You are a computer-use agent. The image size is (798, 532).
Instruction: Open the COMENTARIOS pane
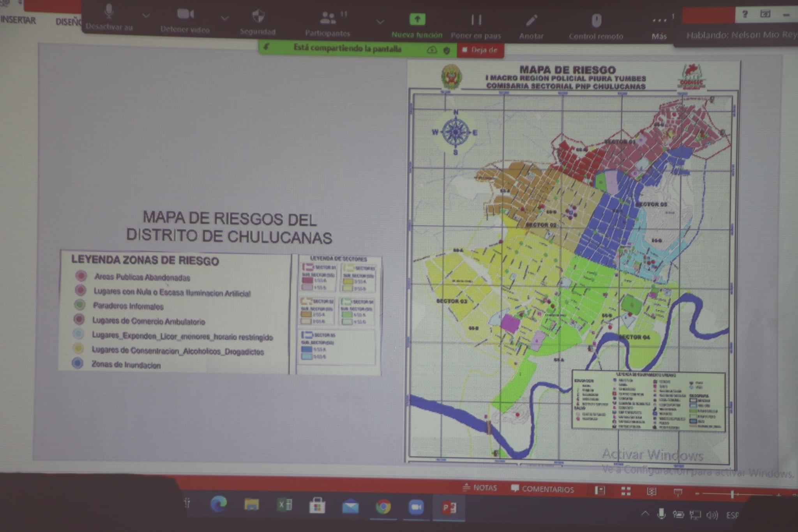click(542, 489)
